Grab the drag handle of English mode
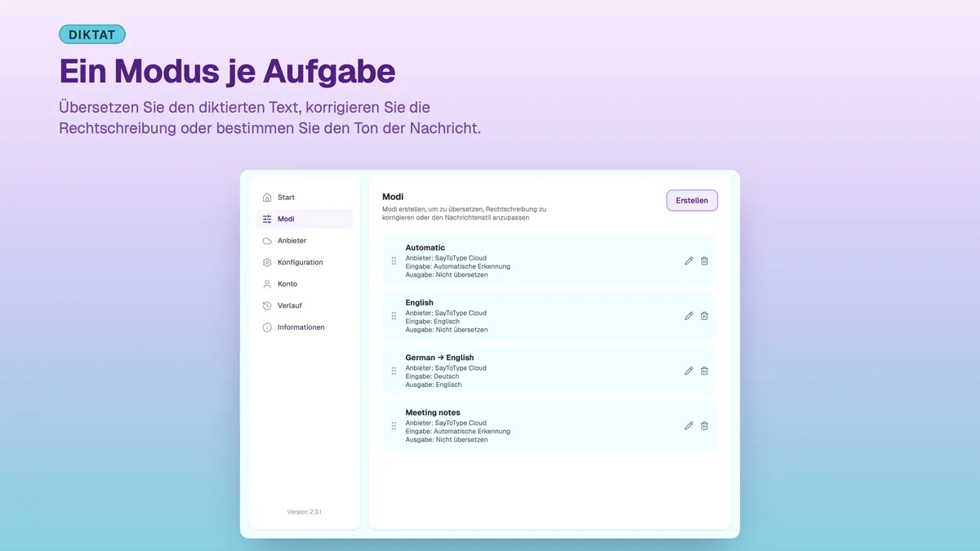Viewport: 980px width, 551px height. coord(394,316)
